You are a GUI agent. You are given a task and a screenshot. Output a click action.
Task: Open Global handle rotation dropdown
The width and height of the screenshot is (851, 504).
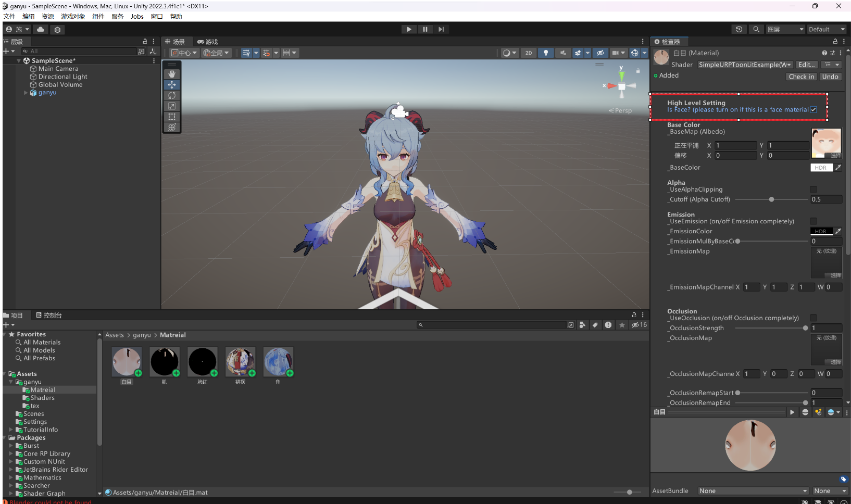(x=216, y=53)
